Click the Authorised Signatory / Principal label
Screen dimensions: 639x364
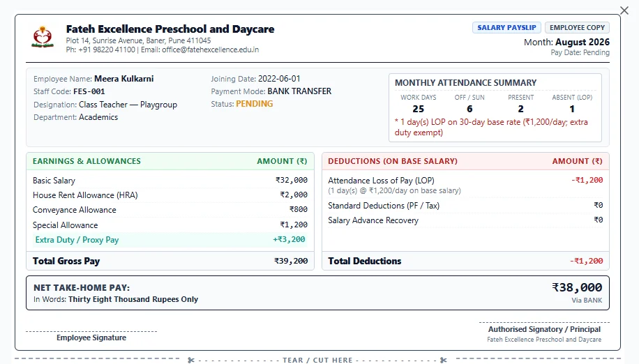544,329
